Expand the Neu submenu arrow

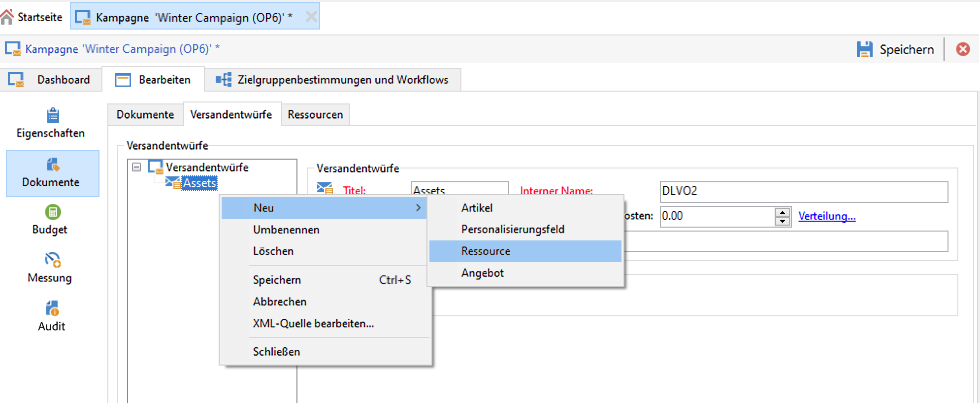(x=418, y=207)
